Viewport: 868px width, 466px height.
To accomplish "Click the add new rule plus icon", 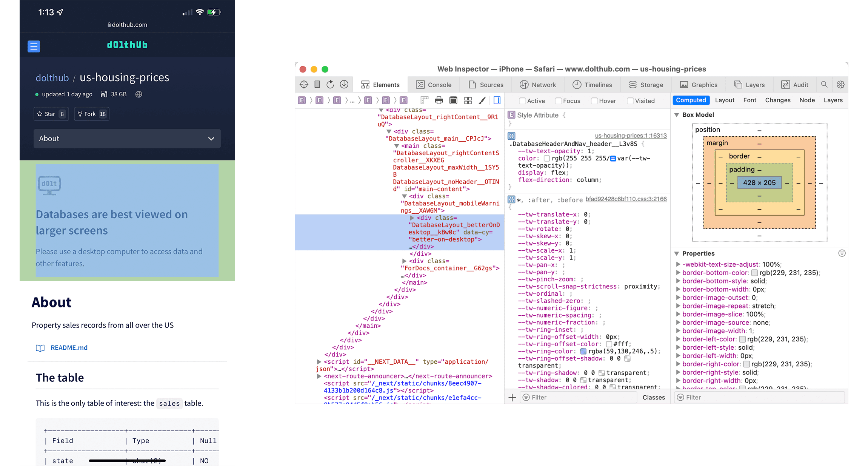I will click(512, 397).
